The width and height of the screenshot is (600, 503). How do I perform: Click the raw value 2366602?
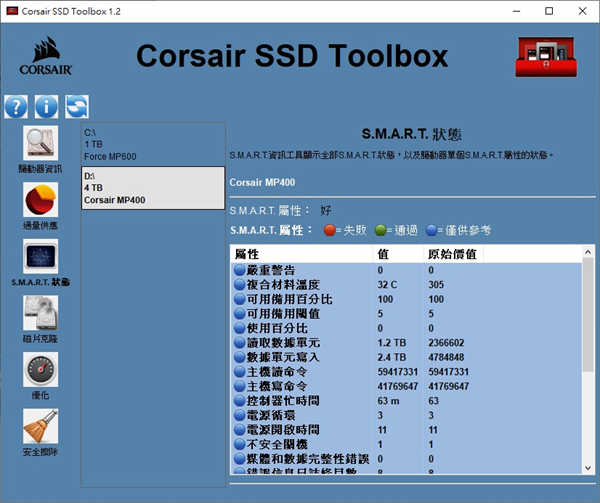point(446,343)
